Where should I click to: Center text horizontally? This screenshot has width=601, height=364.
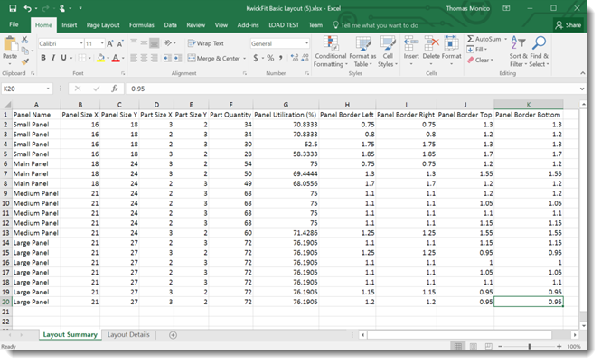coord(144,58)
